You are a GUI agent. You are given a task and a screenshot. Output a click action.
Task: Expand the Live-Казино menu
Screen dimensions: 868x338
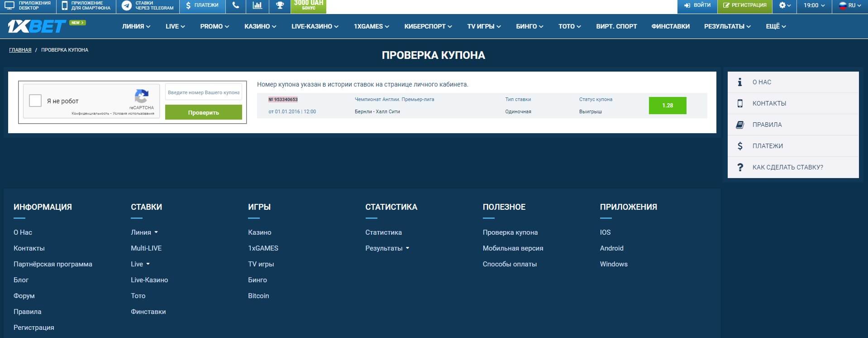[315, 26]
